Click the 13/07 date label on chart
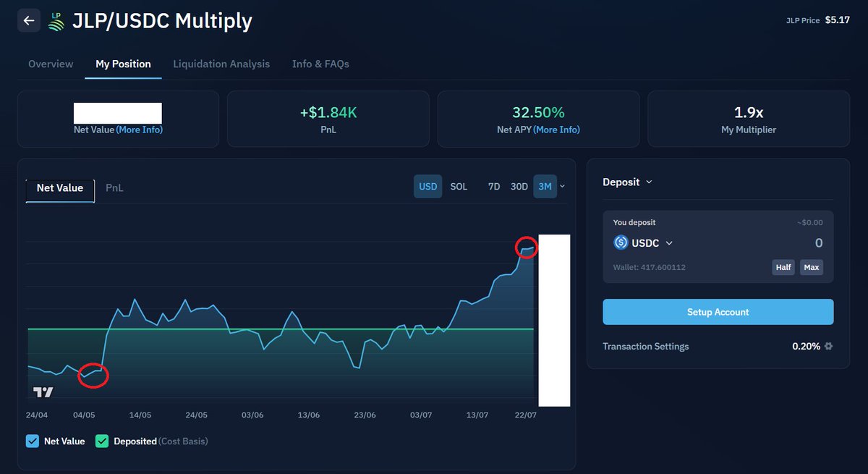 pyautogui.click(x=477, y=415)
